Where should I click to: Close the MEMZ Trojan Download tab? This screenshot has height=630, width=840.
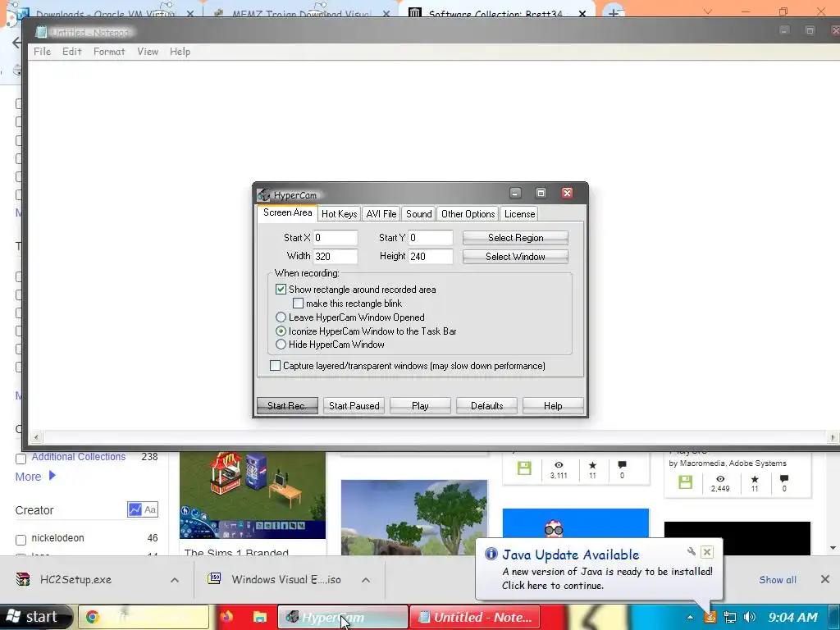click(x=386, y=13)
